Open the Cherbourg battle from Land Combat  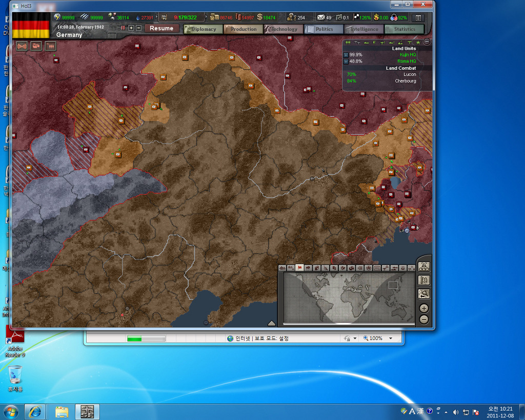(x=405, y=81)
